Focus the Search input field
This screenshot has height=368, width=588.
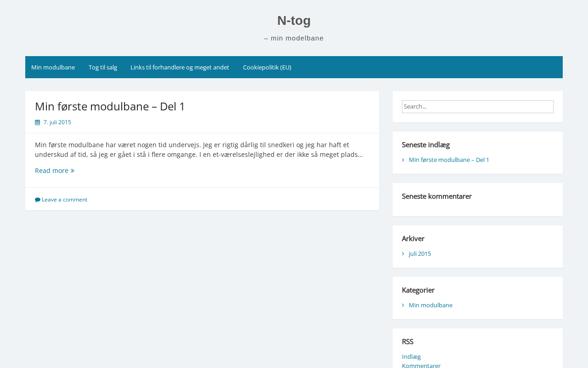click(x=478, y=107)
